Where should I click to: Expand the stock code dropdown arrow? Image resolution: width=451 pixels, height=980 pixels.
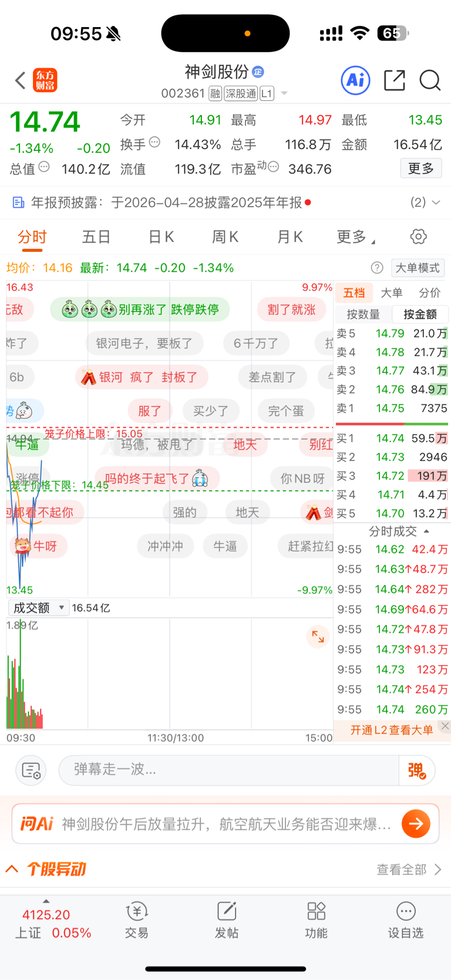point(284,93)
